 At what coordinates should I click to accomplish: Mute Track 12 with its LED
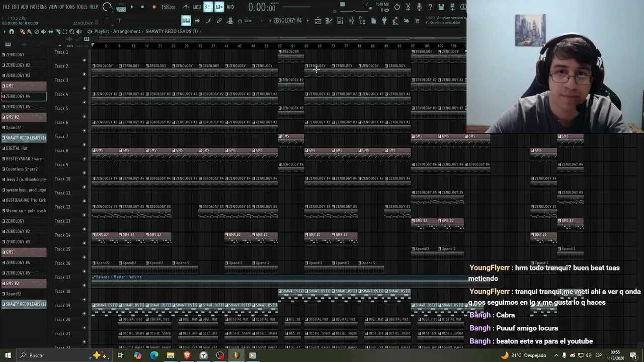pyautogui.click(x=84, y=215)
